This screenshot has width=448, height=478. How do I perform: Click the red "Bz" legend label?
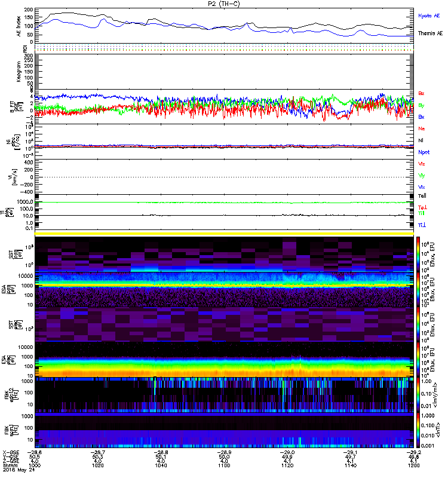tap(421, 93)
